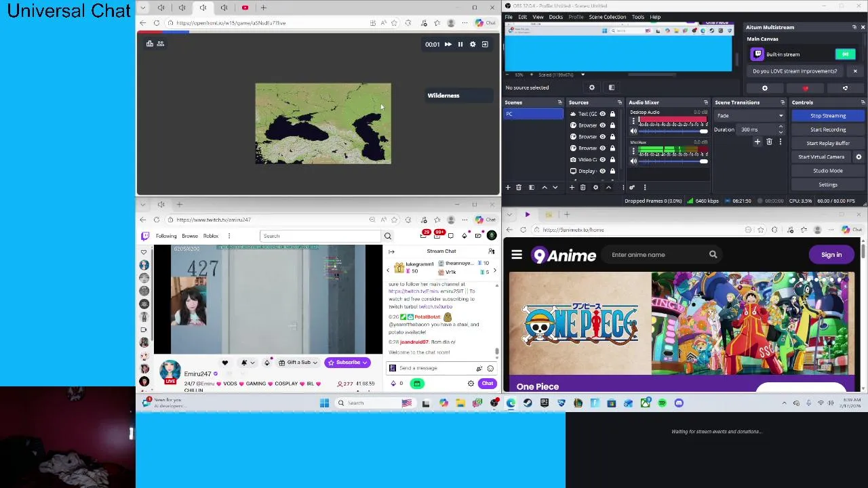The height and width of the screenshot is (488, 868).
Task: Increase transition Duration with stepper arrow
Action: (x=781, y=127)
